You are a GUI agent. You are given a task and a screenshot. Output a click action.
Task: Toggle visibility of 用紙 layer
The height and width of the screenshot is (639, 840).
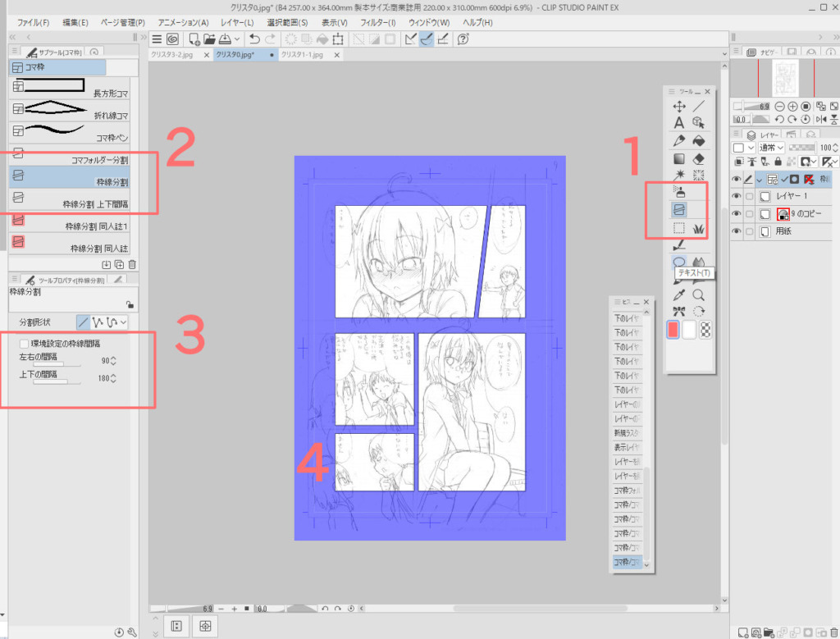point(737,231)
